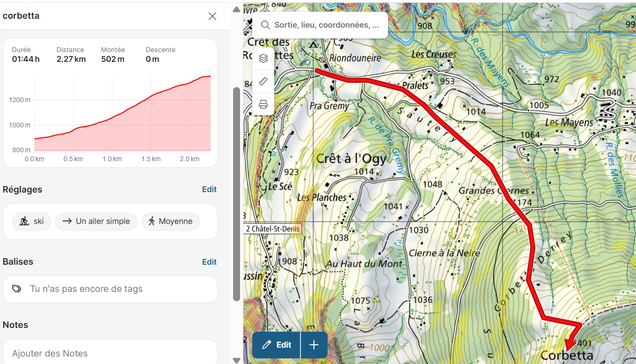This screenshot has height=364, width=636.
Task: Click the print map icon
Action: [263, 104]
